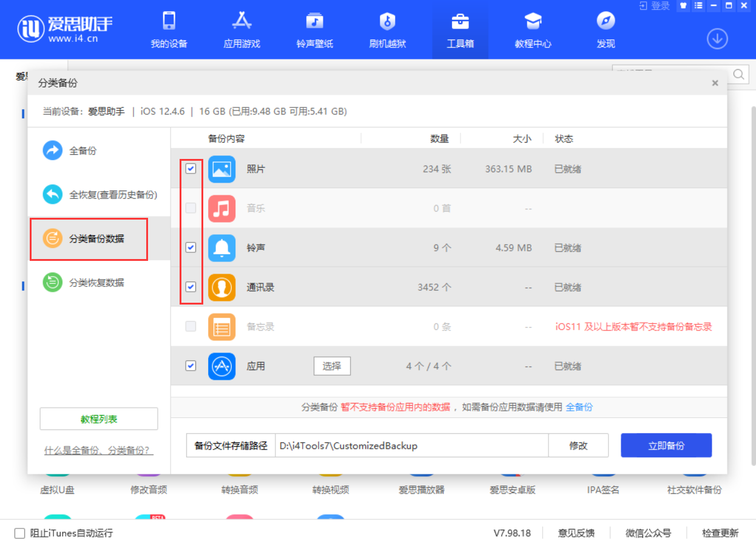
Task: Switch to the 应用游戏 apps tab
Action: (241, 29)
